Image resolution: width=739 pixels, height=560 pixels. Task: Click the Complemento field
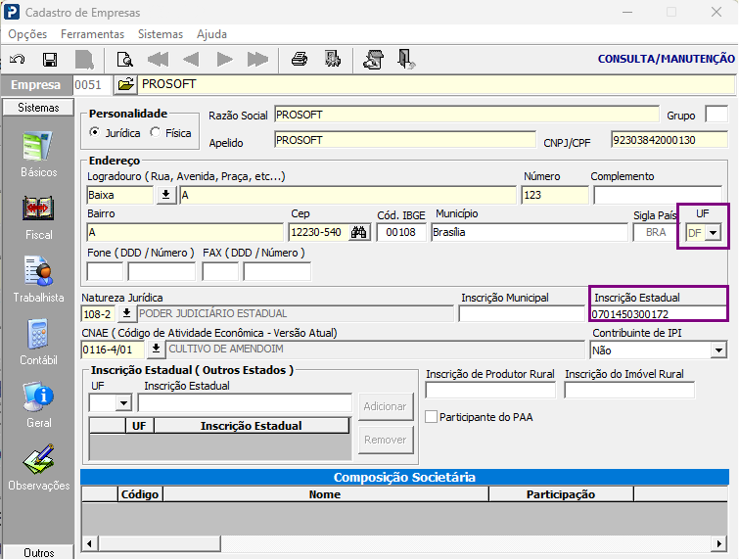coord(658,195)
